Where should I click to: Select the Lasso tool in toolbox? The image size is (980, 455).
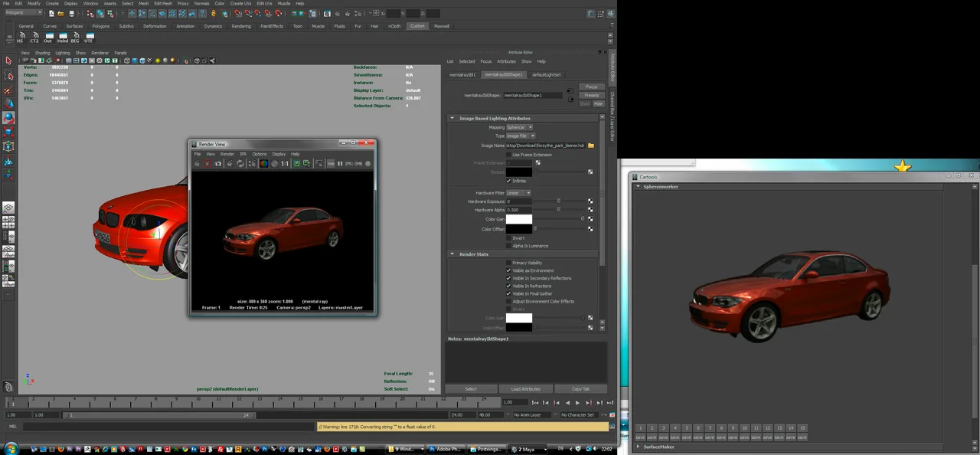point(8,76)
